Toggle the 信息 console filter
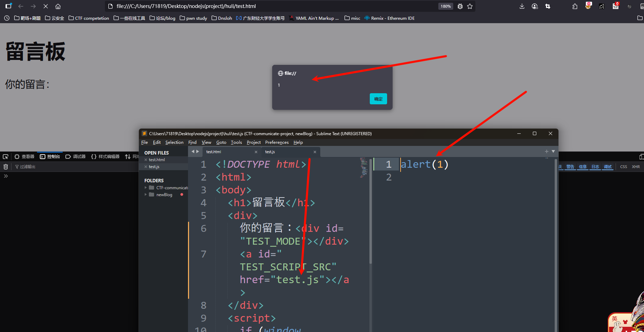The width and height of the screenshot is (644, 332). (583, 167)
